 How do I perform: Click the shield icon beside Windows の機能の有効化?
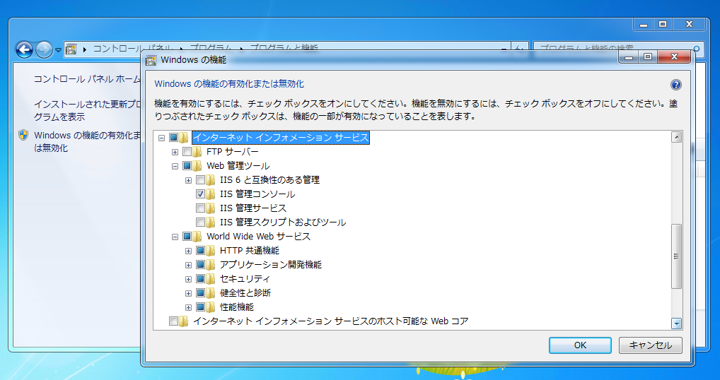point(23,135)
